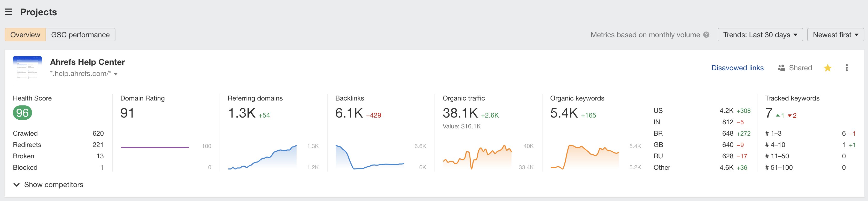Open the Broken pages count 13
Image resolution: width=868 pixels, height=201 pixels.
click(x=100, y=156)
